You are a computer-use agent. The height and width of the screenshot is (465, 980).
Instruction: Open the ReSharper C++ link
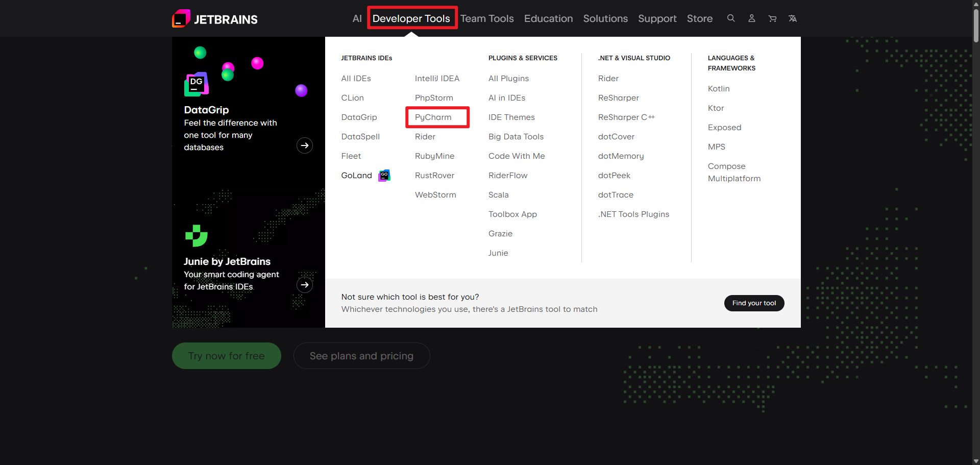(x=627, y=117)
